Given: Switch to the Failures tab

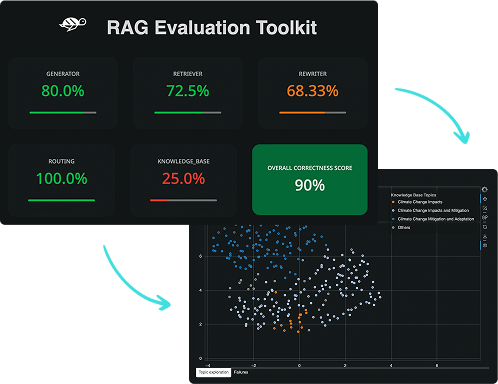Looking at the screenshot, I should click(241, 372).
